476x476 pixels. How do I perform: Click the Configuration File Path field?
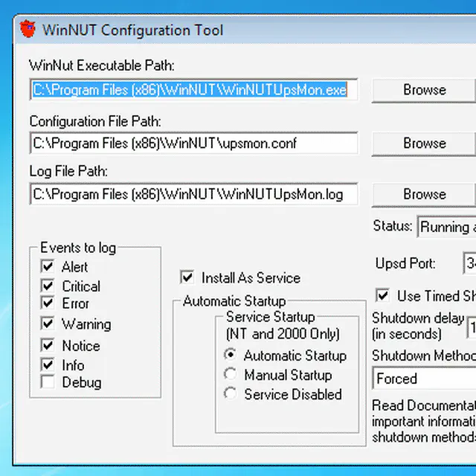(193, 144)
